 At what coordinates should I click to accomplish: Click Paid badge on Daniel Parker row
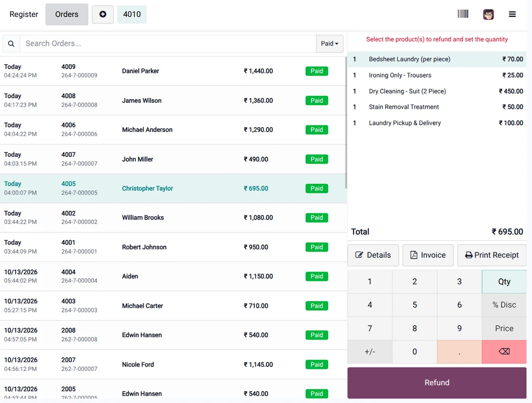317,71
